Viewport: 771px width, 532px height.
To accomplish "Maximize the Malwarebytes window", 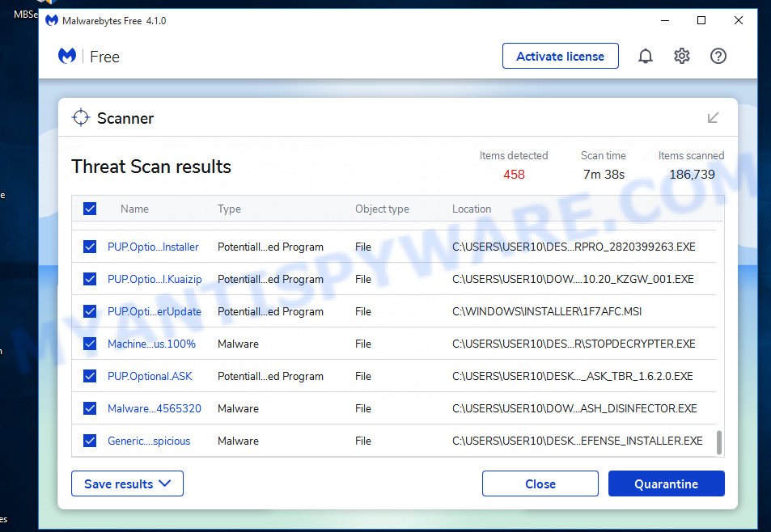I will [701, 21].
